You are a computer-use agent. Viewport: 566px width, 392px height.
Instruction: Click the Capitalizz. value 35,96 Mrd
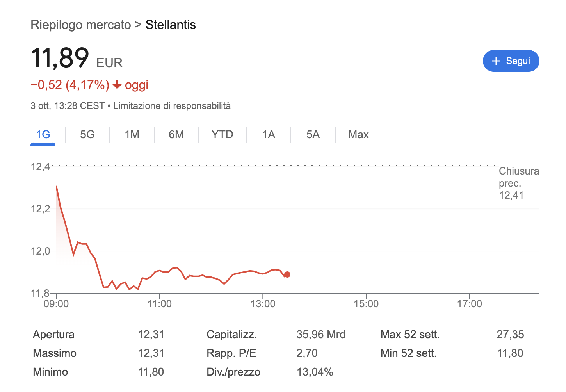pyautogui.click(x=321, y=335)
